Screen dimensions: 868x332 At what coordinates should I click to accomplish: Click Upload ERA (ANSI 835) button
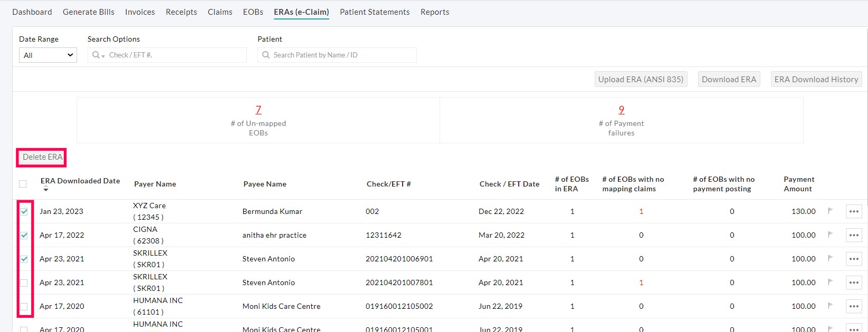click(641, 80)
